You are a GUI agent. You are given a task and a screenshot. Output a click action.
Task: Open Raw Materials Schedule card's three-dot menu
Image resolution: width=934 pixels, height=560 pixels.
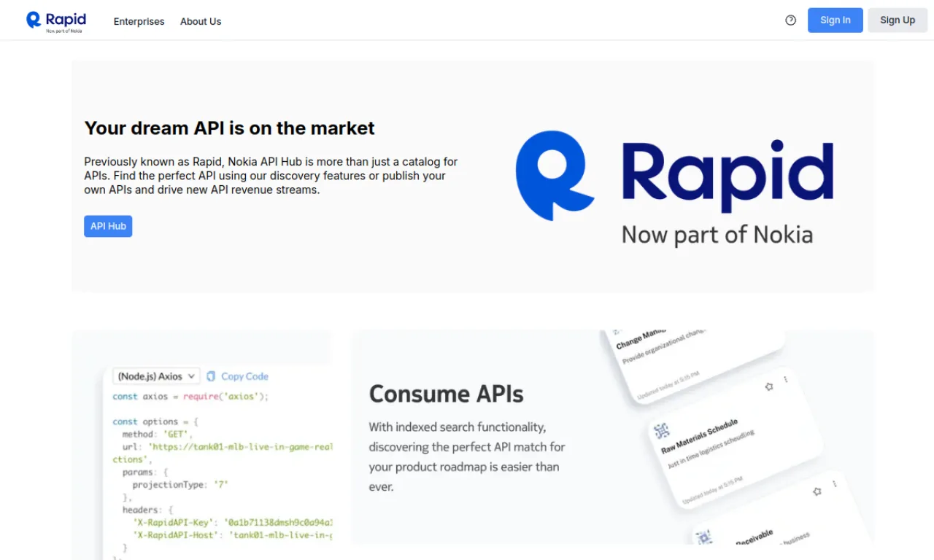[786, 380]
